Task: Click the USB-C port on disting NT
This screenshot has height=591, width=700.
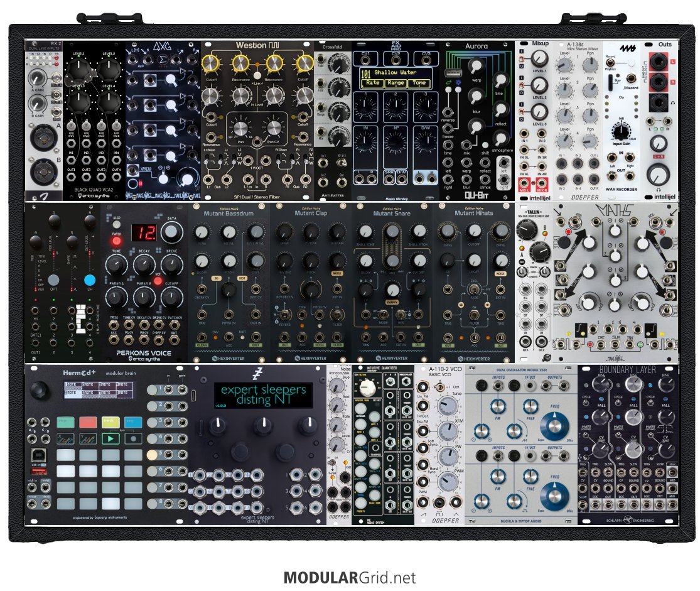Action: (x=193, y=395)
